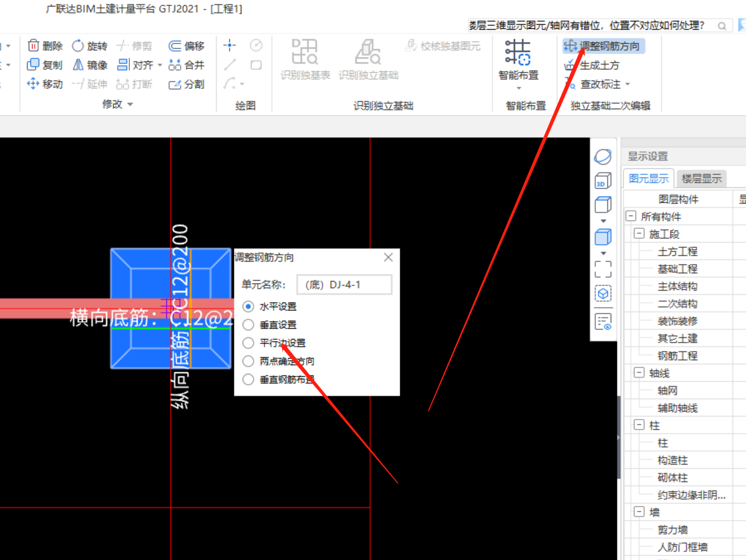Switch to 3D view icon
Screen dimensions: 746x560
click(x=603, y=181)
